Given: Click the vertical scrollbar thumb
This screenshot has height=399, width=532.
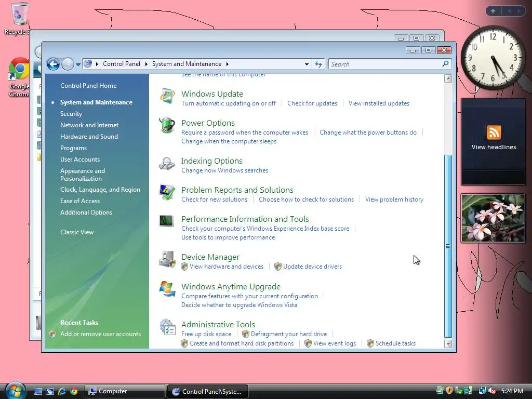Looking at the screenshot, I should (448, 246).
